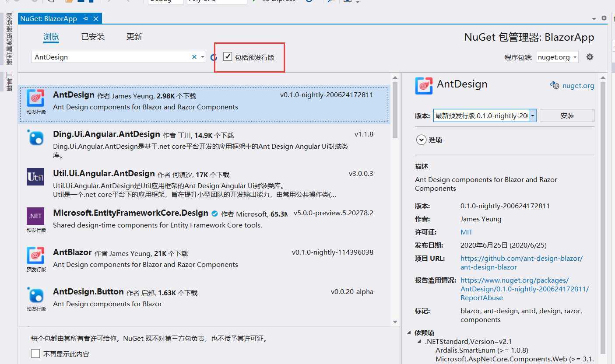Click the v0.0.20-alpha version label

[352, 292]
